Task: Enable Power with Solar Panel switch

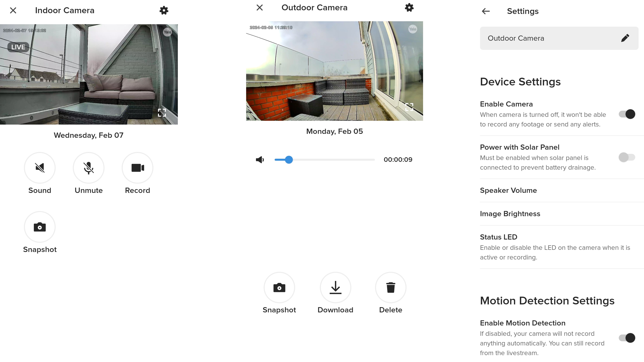Action: (627, 157)
